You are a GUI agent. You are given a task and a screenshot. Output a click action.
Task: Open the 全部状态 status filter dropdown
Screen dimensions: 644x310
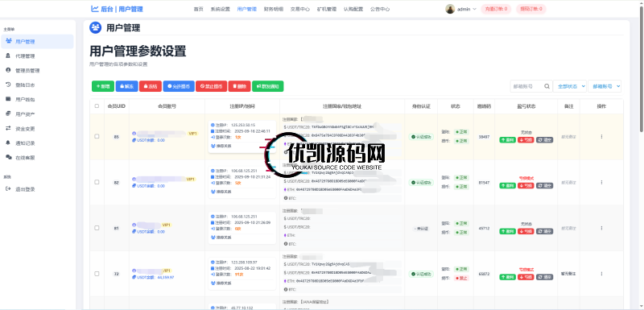[x=570, y=86]
